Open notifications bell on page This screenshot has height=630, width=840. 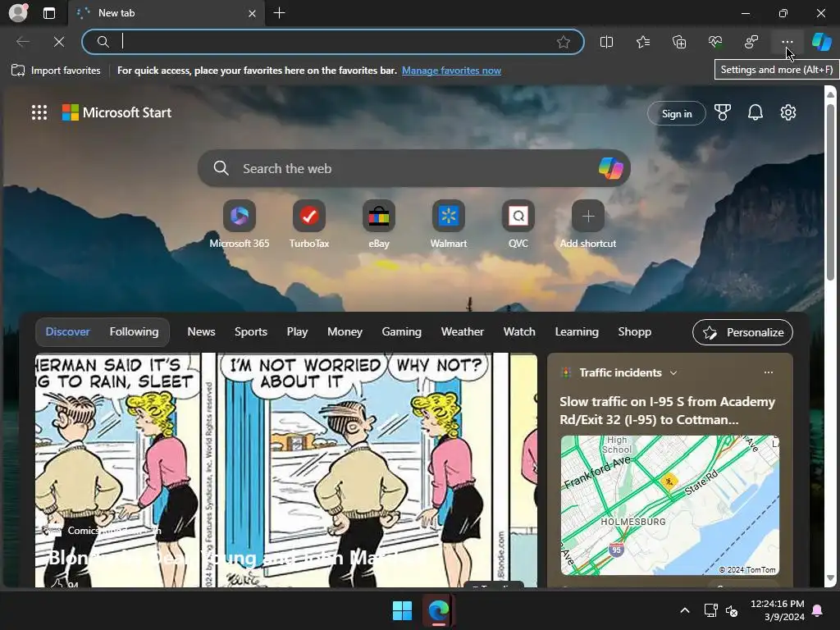pos(756,112)
